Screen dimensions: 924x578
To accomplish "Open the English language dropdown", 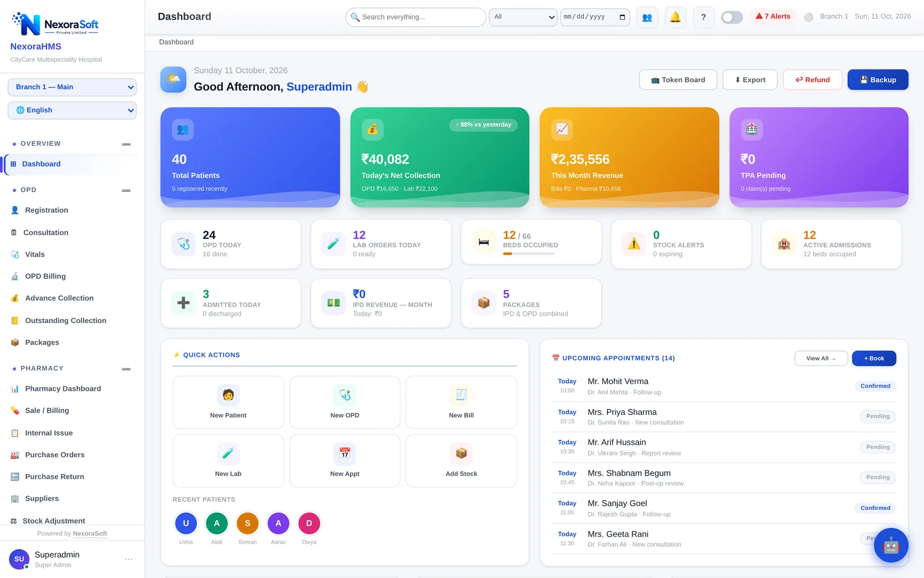I will pyautogui.click(x=72, y=110).
